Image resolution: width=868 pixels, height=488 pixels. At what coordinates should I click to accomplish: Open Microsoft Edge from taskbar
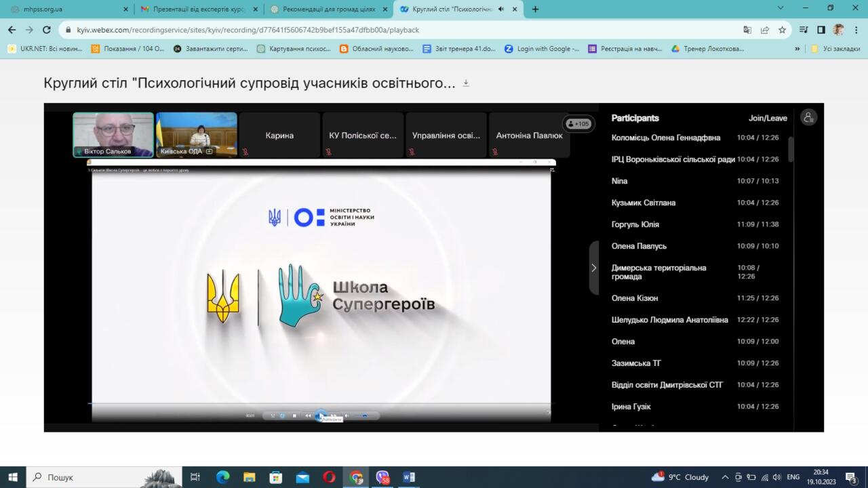pos(222,477)
